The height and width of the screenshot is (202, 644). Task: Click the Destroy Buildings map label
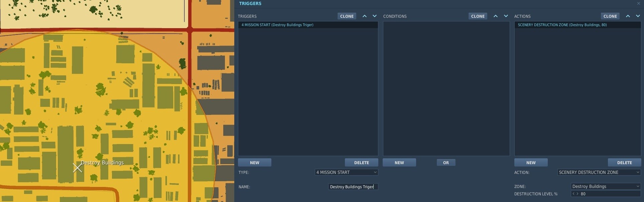point(102,162)
